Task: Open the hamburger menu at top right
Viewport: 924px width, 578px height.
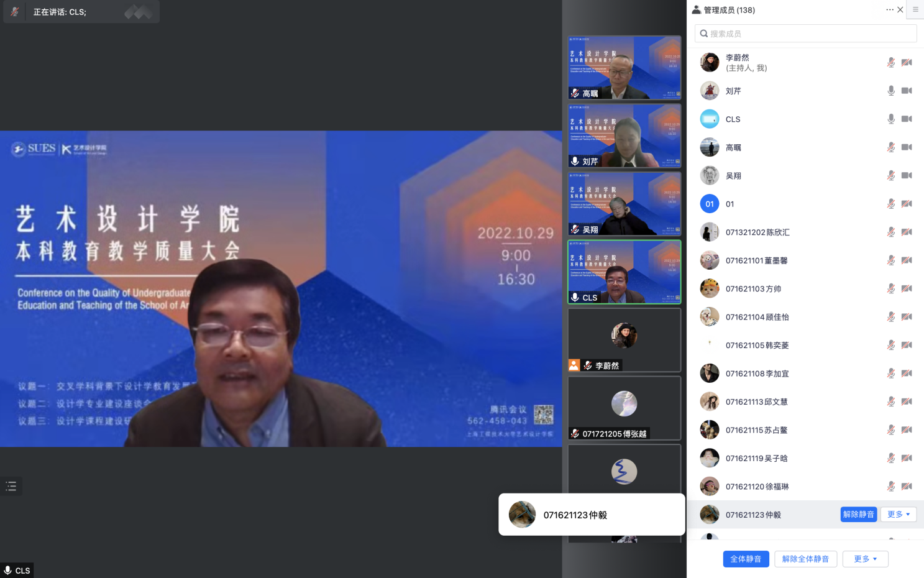Action: [x=915, y=10]
